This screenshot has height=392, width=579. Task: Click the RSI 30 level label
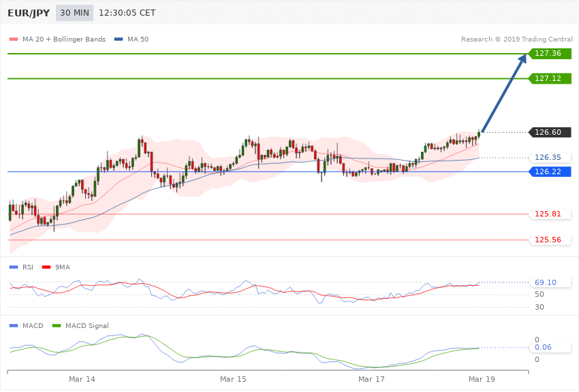pyautogui.click(x=539, y=307)
